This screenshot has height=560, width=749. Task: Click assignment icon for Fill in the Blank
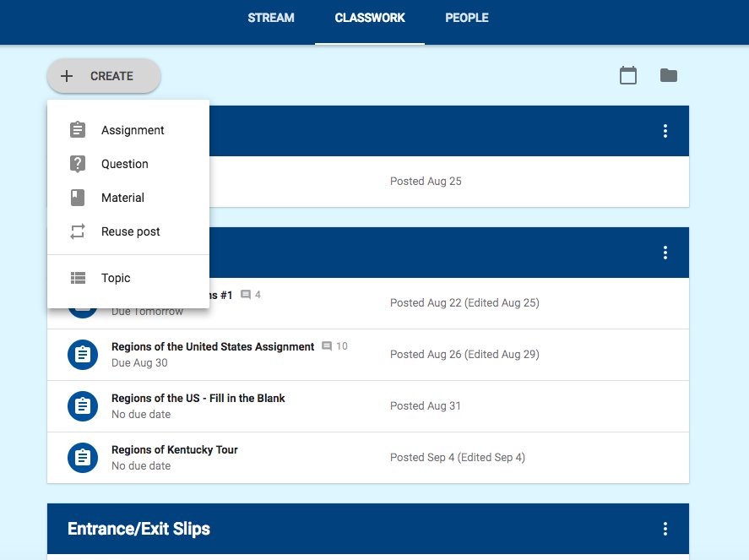[x=83, y=406]
